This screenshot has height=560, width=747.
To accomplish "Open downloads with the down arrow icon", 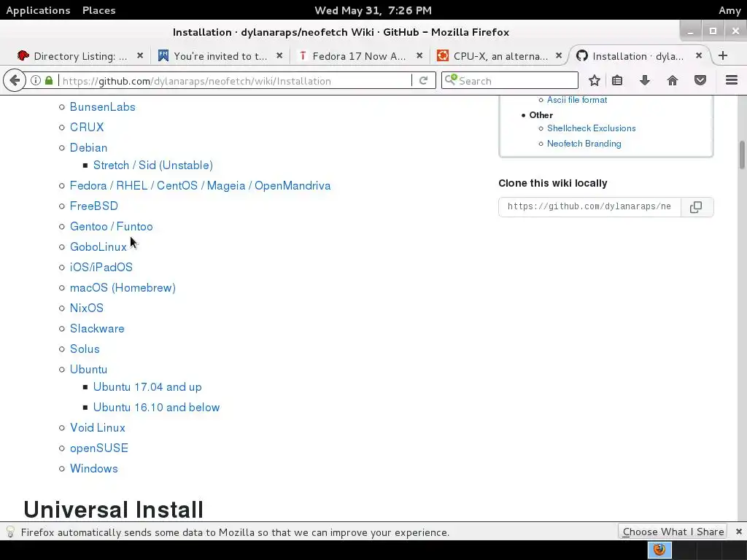I will tap(645, 80).
